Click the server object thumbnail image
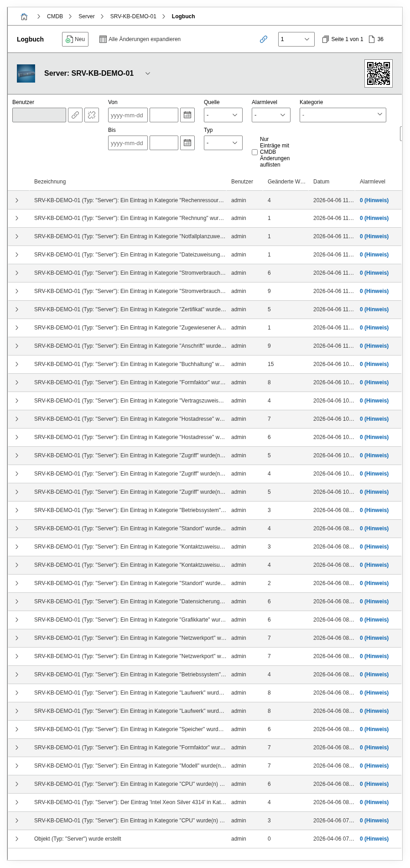 tap(26, 73)
